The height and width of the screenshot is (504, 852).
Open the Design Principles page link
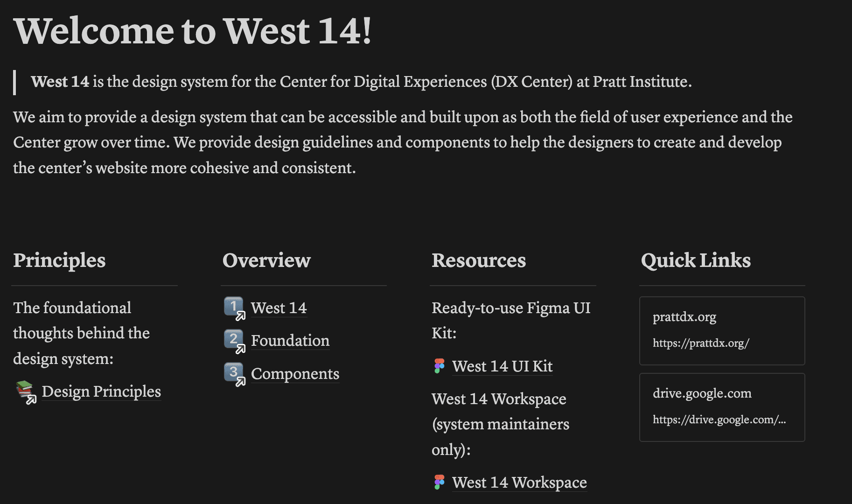[x=101, y=392]
